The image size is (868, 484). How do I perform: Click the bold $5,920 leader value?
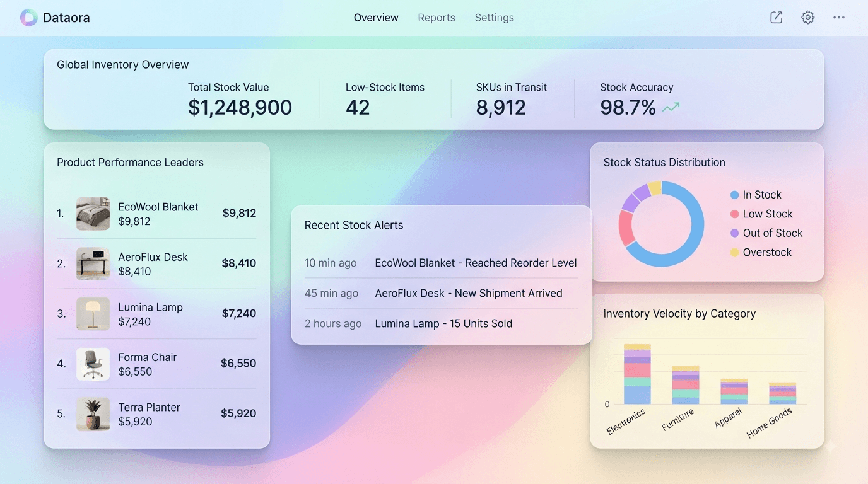[238, 413]
